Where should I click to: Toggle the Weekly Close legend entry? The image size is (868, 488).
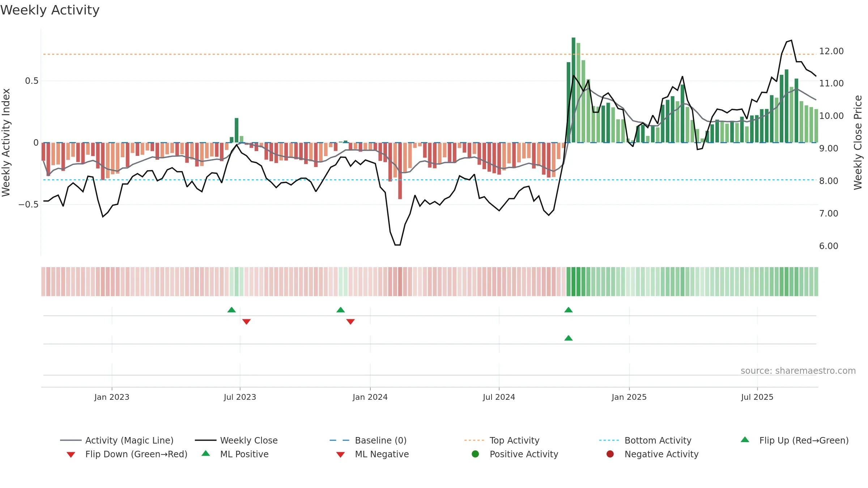pos(236,440)
